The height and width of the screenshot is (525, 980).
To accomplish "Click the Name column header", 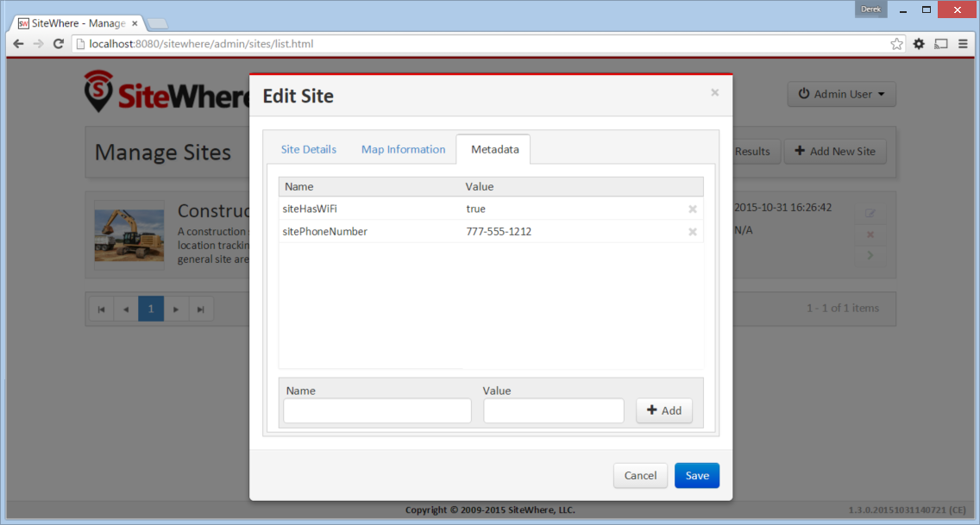I will 299,187.
